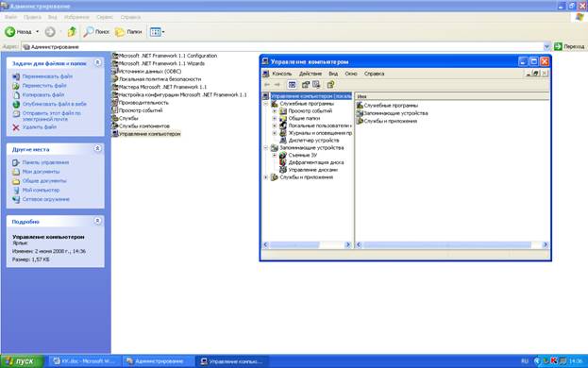Click the Удалить файл link
The image size is (588, 368).
pos(40,127)
